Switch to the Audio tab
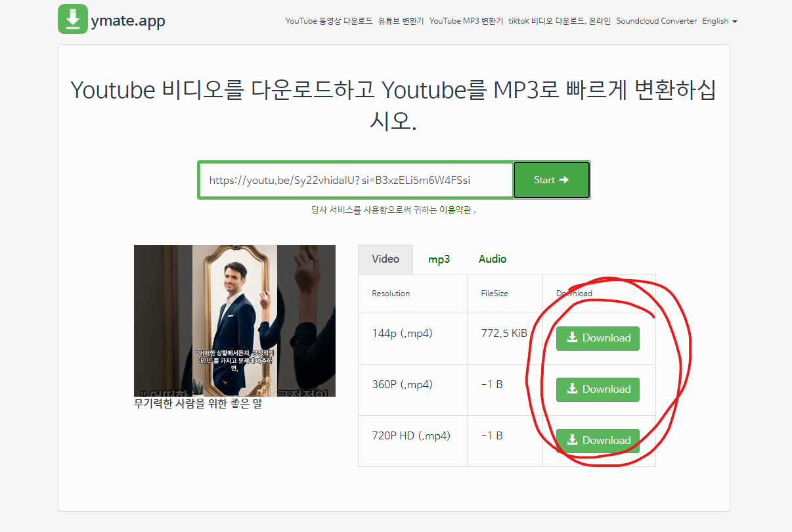Viewport: 792px width, 532px height. coord(493,259)
